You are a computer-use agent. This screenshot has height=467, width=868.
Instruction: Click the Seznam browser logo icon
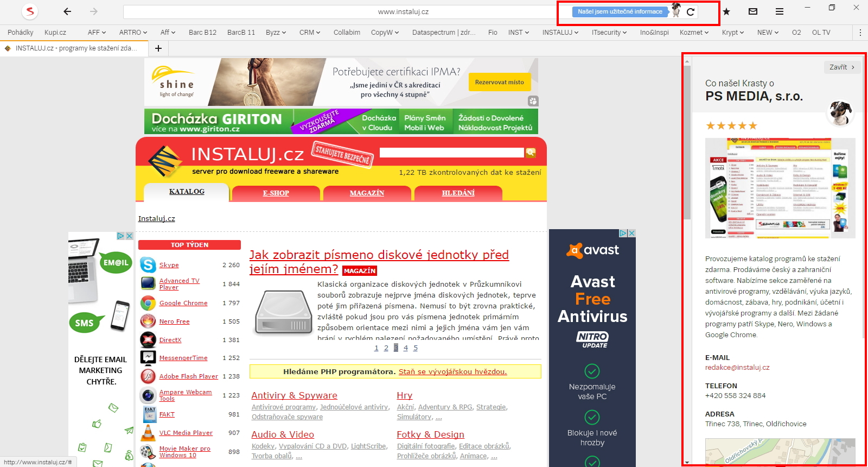pos(30,11)
